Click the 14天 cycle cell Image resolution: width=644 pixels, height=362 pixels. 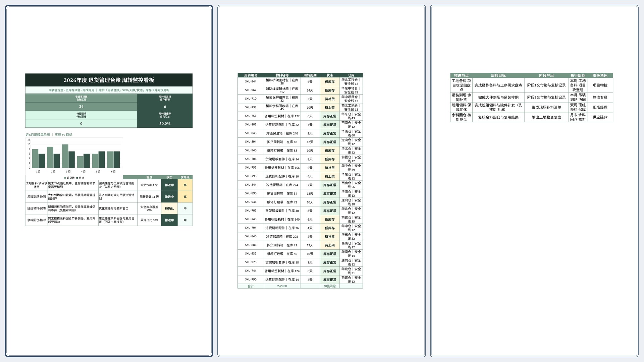(310, 90)
